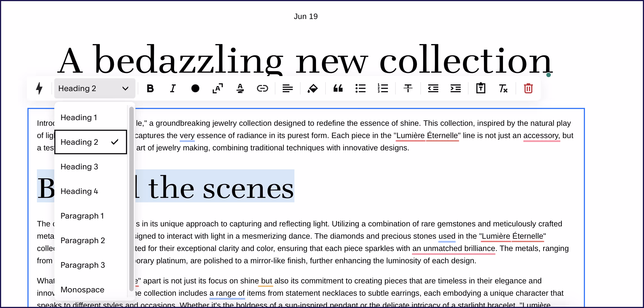Choose Heading 4 from style list

[91, 191]
